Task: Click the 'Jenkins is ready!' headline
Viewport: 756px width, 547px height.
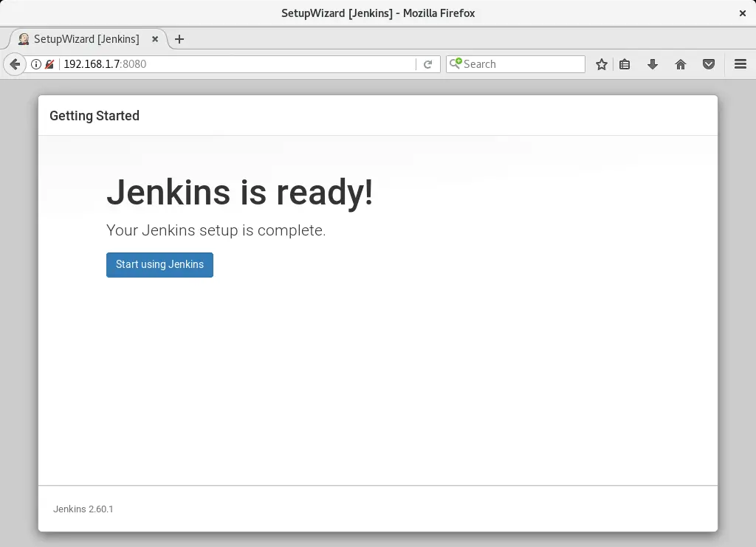Action: click(239, 192)
